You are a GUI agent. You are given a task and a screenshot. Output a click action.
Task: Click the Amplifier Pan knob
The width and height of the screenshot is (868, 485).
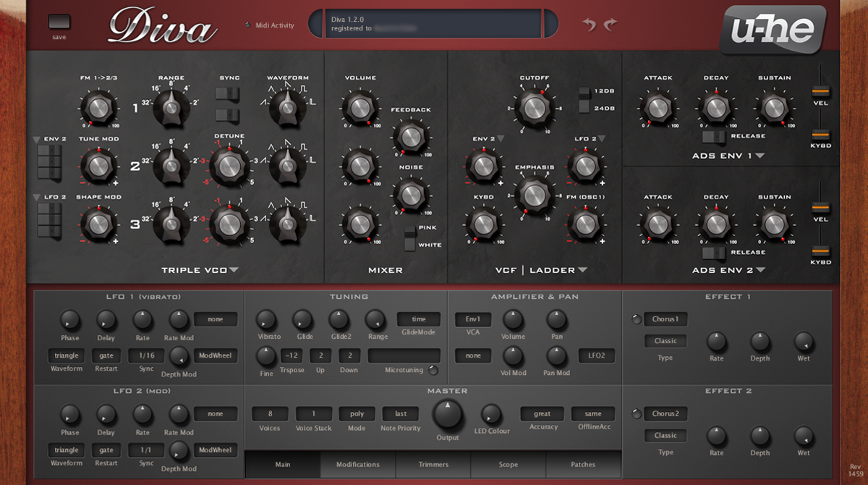(x=556, y=320)
